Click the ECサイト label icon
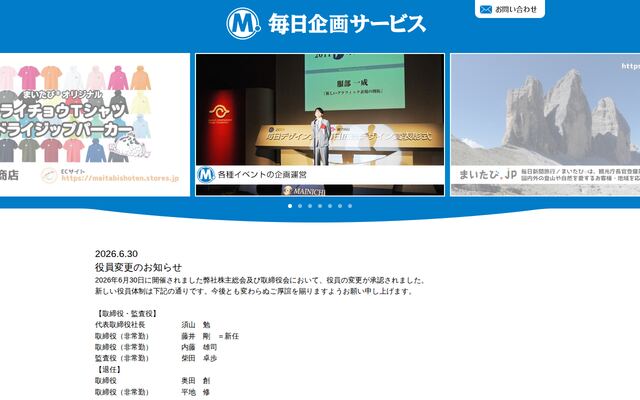Viewport: 640px width, 400px height. coord(49,176)
